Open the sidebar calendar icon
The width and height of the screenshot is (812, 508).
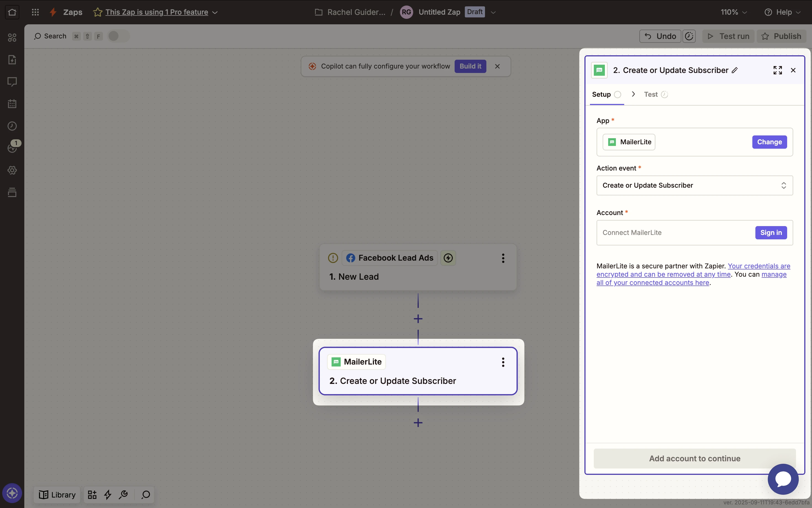click(12, 104)
